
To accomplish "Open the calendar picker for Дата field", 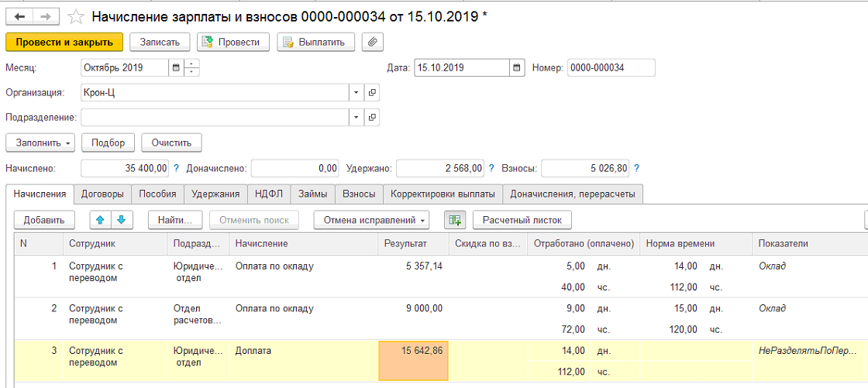I will point(516,68).
